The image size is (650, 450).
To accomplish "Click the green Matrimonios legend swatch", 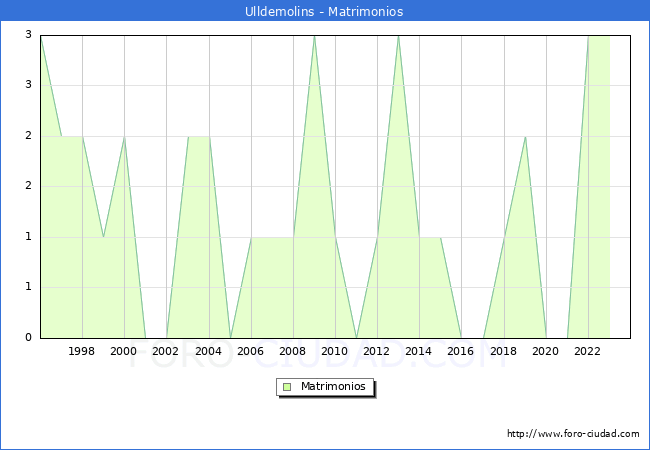I will [287, 387].
